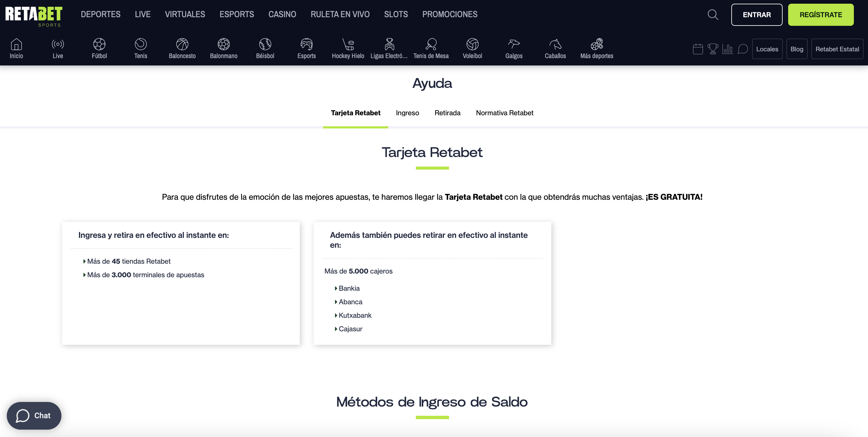The width and height of the screenshot is (868, 437).
Task: Open the SLOTS top menu
Action: point(396,14)
